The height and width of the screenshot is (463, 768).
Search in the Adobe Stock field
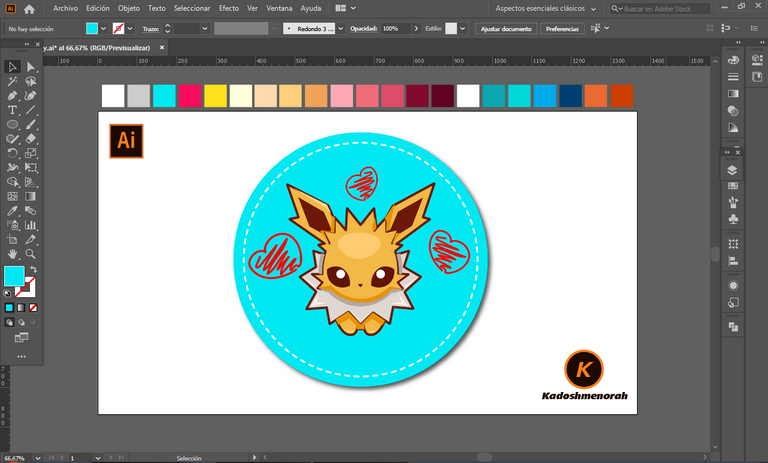point(660,8)
